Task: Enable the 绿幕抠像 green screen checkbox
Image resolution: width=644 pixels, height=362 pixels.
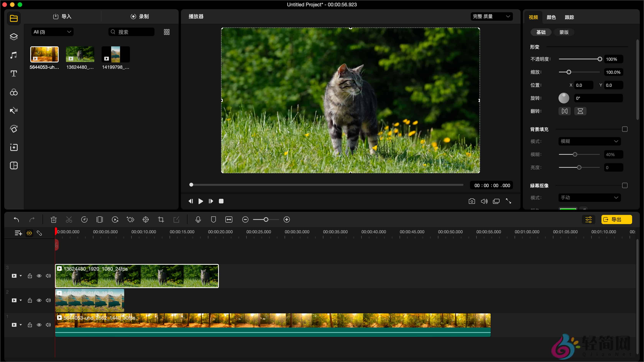Action: coord(625,185)
